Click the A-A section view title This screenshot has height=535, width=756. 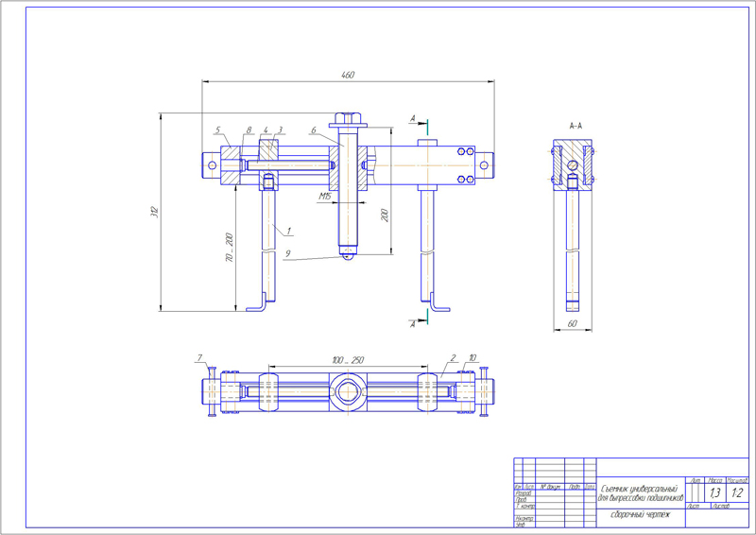click(x=576, y=126)
